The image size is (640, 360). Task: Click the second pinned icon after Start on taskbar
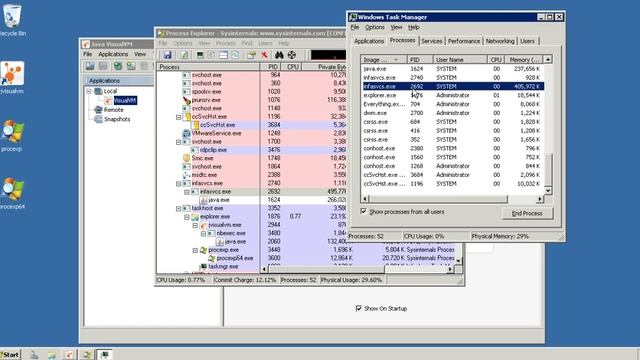(51, 355)
